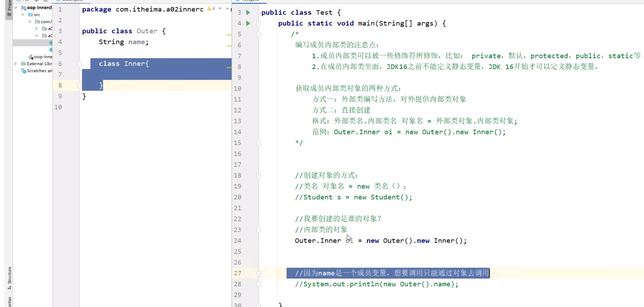Viewport: 644px width, 307px height.
Task: Collapse the oop-innerclass project root node
Action: tap(16, 7)
